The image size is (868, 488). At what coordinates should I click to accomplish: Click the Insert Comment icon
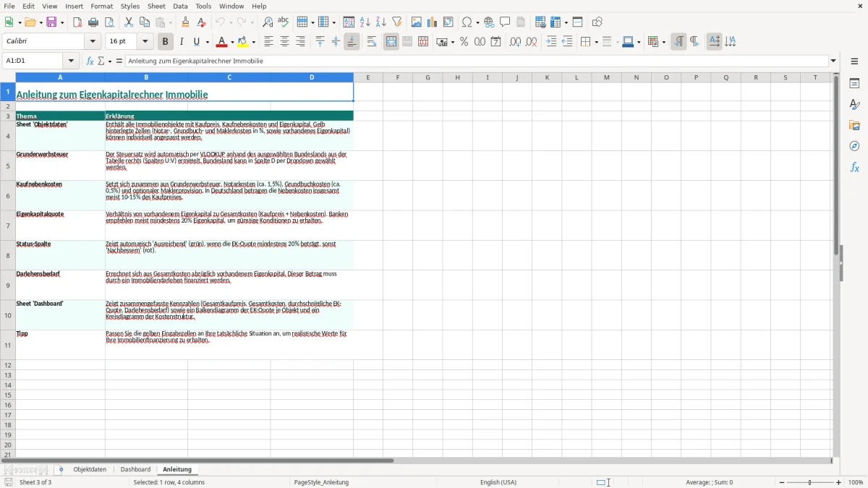[505, 22]
